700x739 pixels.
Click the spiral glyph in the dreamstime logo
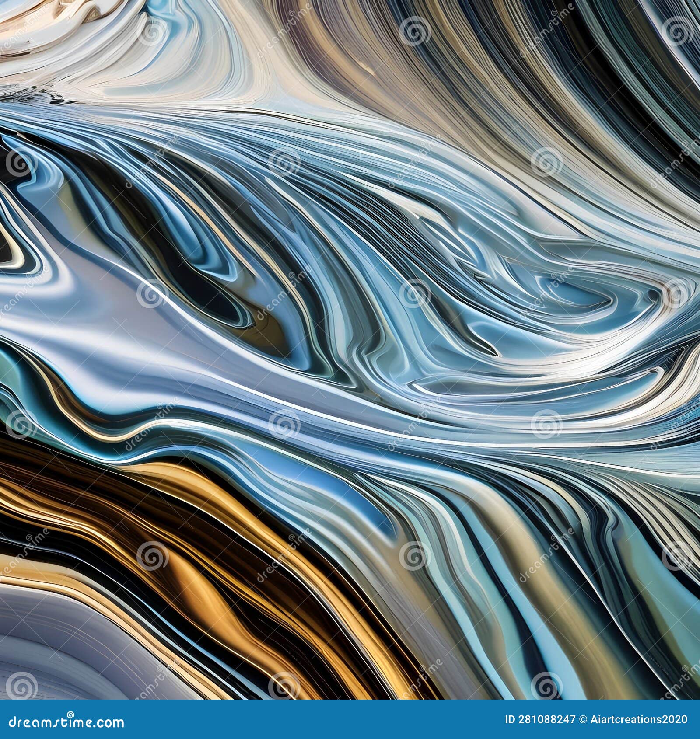(70, 714)
